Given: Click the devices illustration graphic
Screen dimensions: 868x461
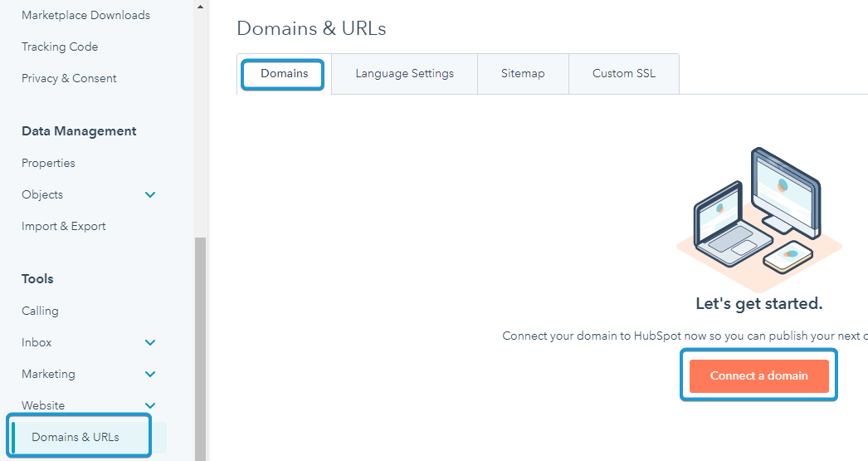Looking at the screenshot, I should (759, 218).
